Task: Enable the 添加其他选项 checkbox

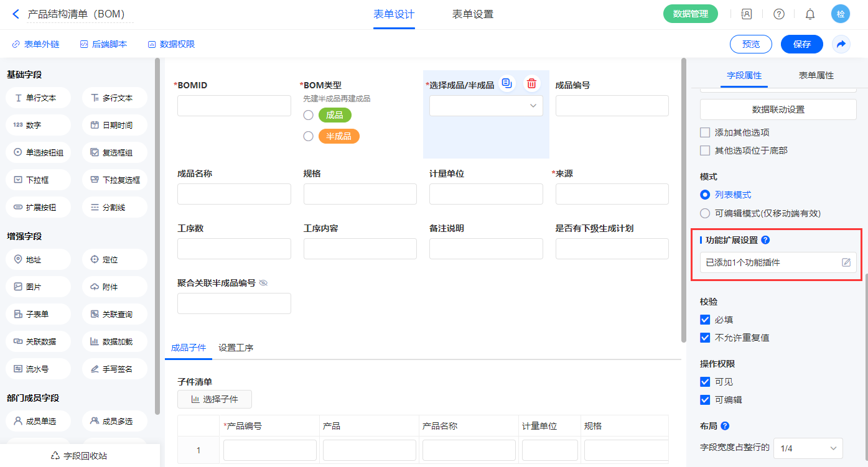Action: (705, 132)
